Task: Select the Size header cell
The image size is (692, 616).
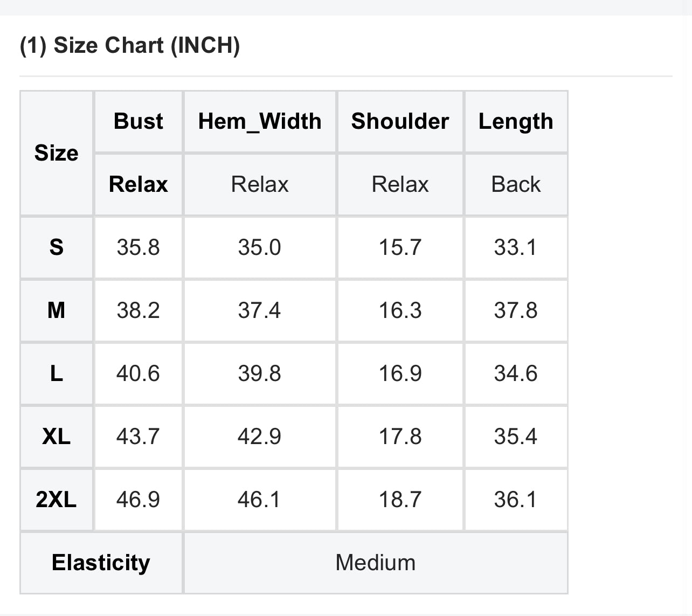Action: point(57,153)
